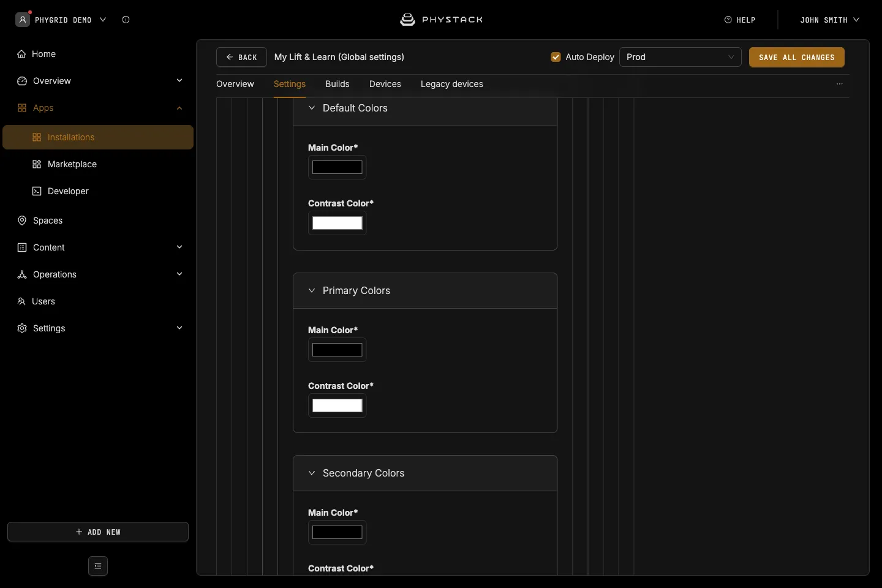Click Save All Changes button
Viewport: 882px width, 588px height.
[x=797, y=57]
